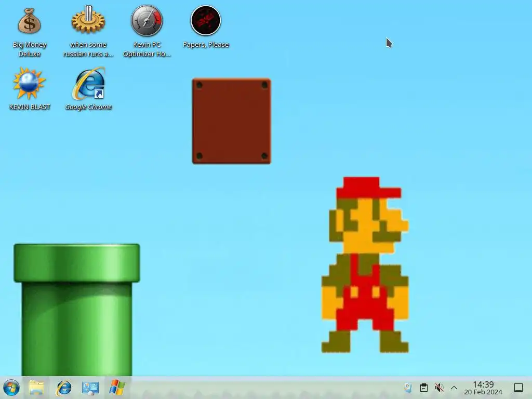This screenshot has width=532, height=399.
Task: Open the recycle bin tray icon
Action: point(408,388)
